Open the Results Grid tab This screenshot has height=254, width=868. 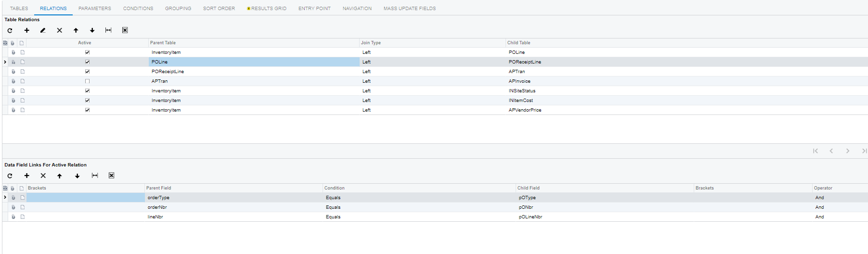click(267, 9)
